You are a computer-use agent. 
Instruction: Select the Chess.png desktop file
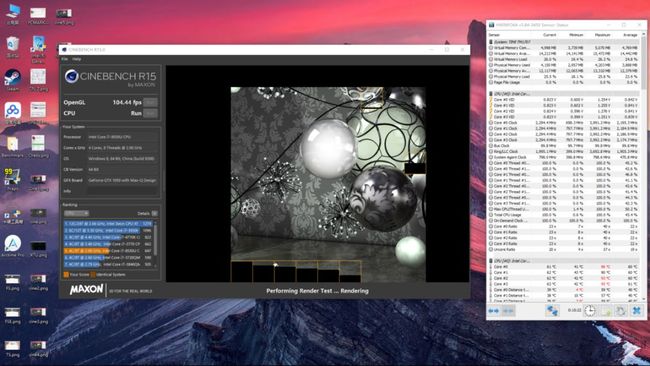(x=38, y=146)
